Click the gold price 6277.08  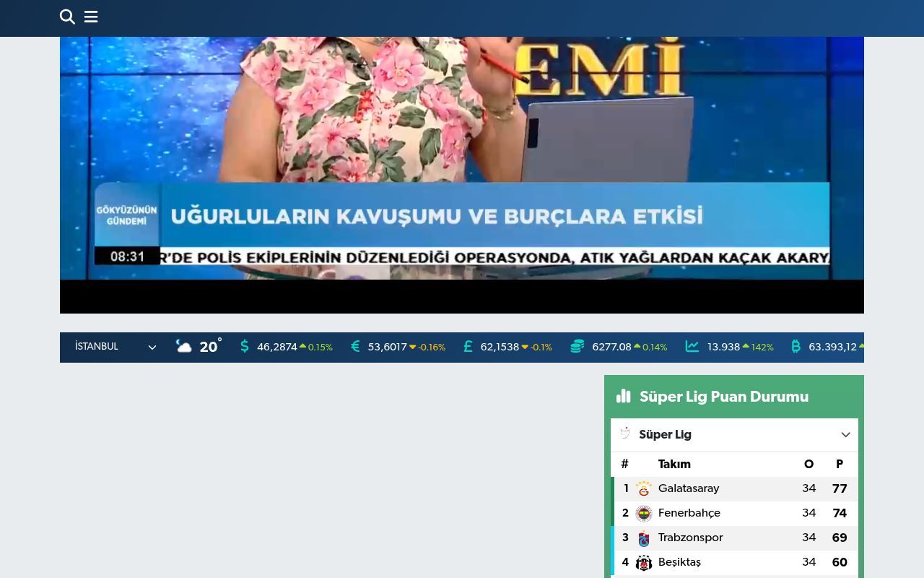[x=611, y=347]
